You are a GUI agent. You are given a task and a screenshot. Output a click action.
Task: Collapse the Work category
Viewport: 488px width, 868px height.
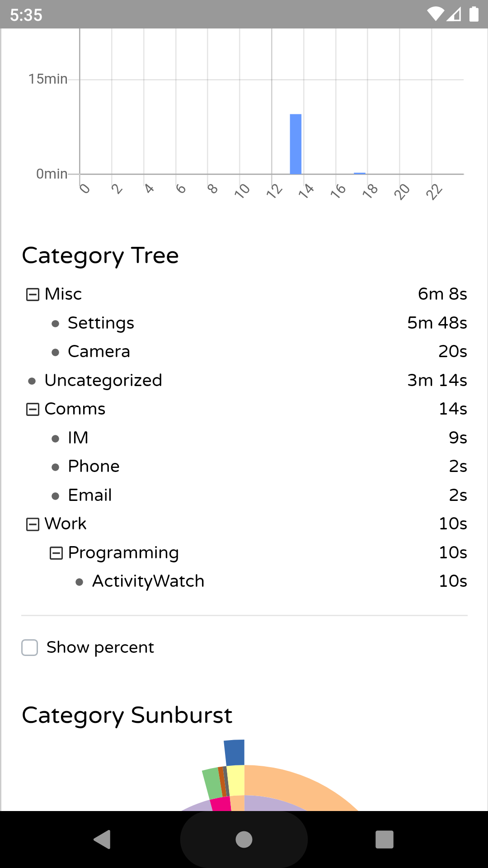pos(33,524)
